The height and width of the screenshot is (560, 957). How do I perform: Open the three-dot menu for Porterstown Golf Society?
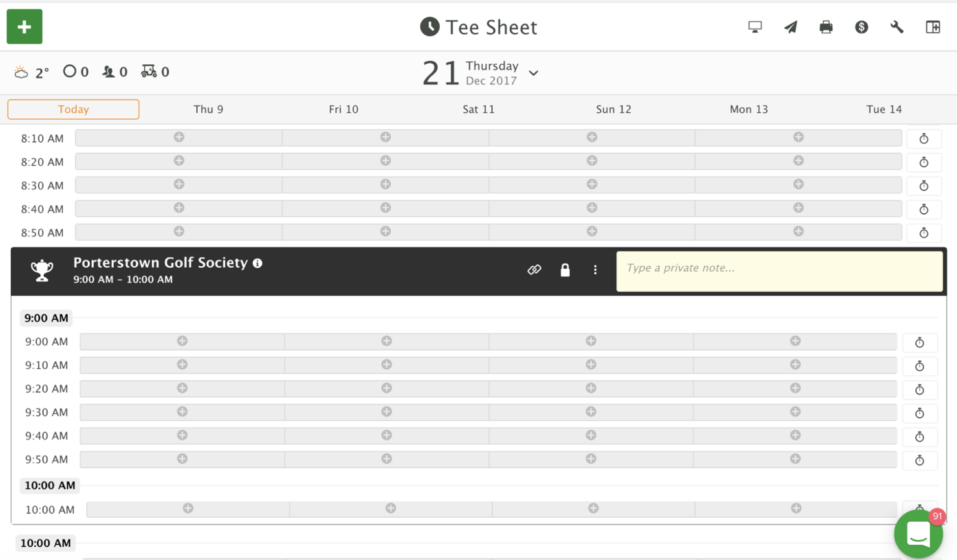click(x=595, y=270)
